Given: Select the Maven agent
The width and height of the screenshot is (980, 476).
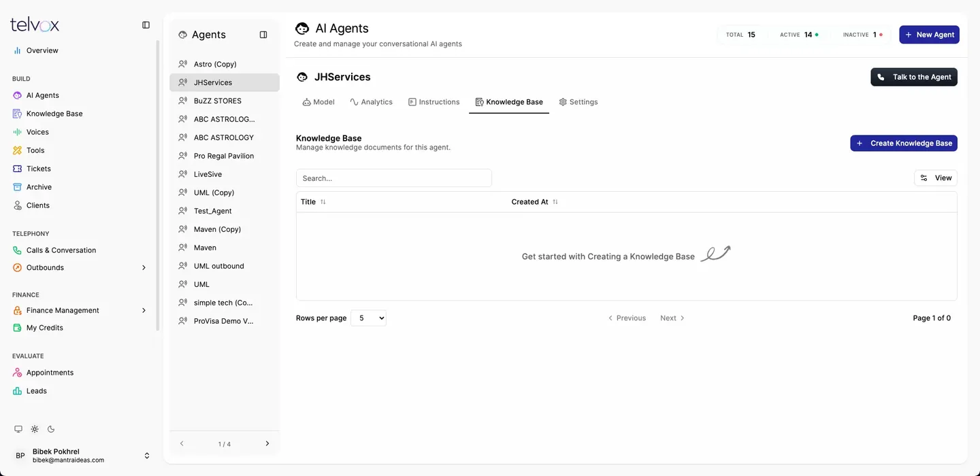Looking at the screenshot, I should coord(225,248).
